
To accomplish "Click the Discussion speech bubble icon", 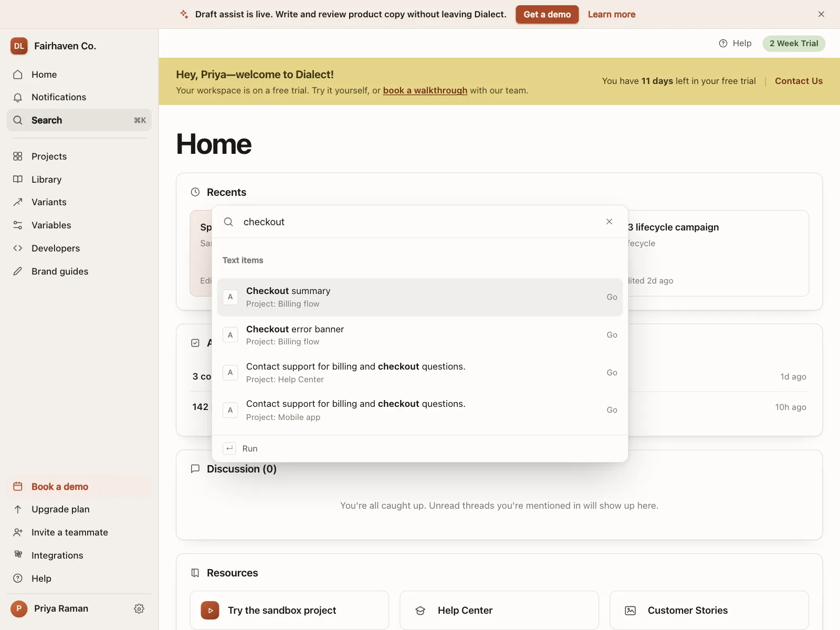I will coord(195,469).
